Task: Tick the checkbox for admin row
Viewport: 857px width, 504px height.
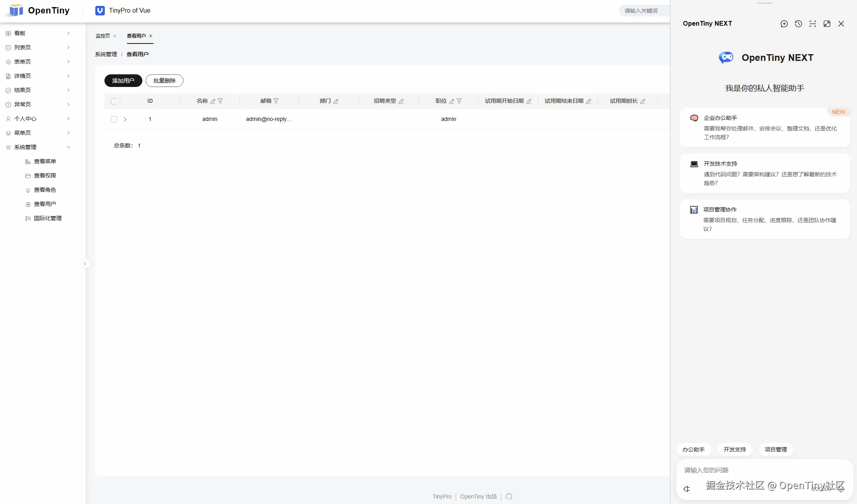Action: coord(114,119)
